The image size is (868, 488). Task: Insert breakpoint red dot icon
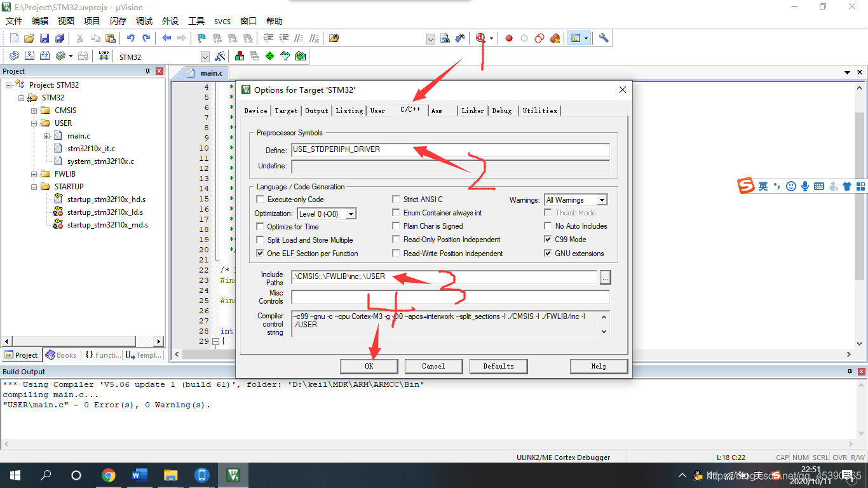click(509, 38)
